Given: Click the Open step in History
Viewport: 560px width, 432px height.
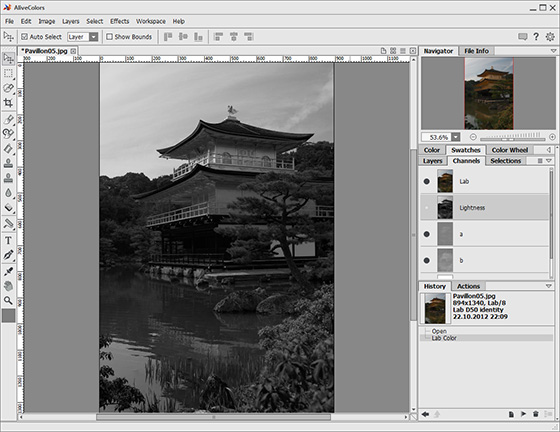Looking at the screenshot, I should click(x=439, y=331).
